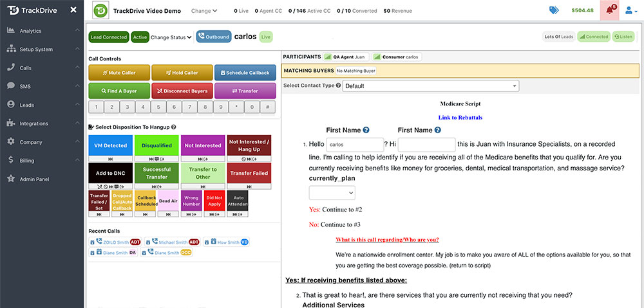Open the user account menu
This screenshot has width=644, height=308.
(x=631, y=11)
